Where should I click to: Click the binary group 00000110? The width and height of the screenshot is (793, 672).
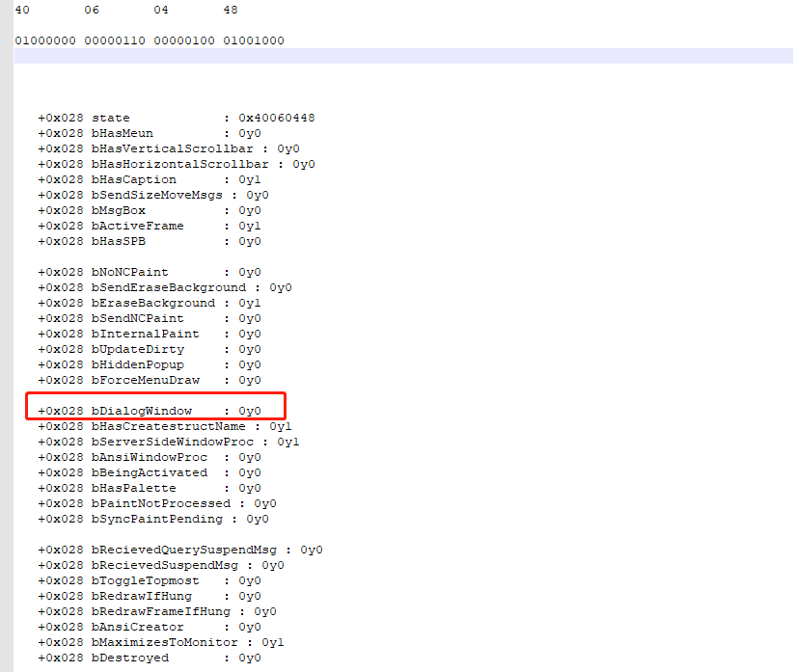(x=115, y=40)
